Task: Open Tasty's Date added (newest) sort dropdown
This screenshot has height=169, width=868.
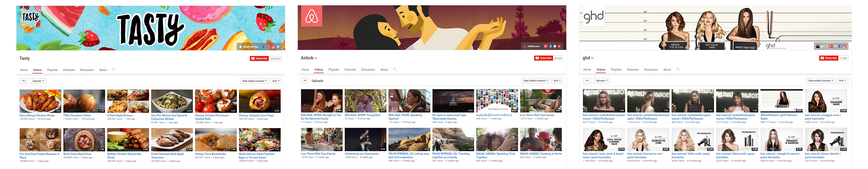Action: (255, 81)
